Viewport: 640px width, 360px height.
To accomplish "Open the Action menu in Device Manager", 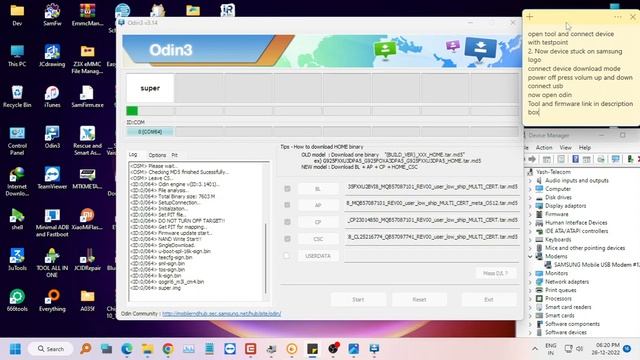I will tap(544, 147).
